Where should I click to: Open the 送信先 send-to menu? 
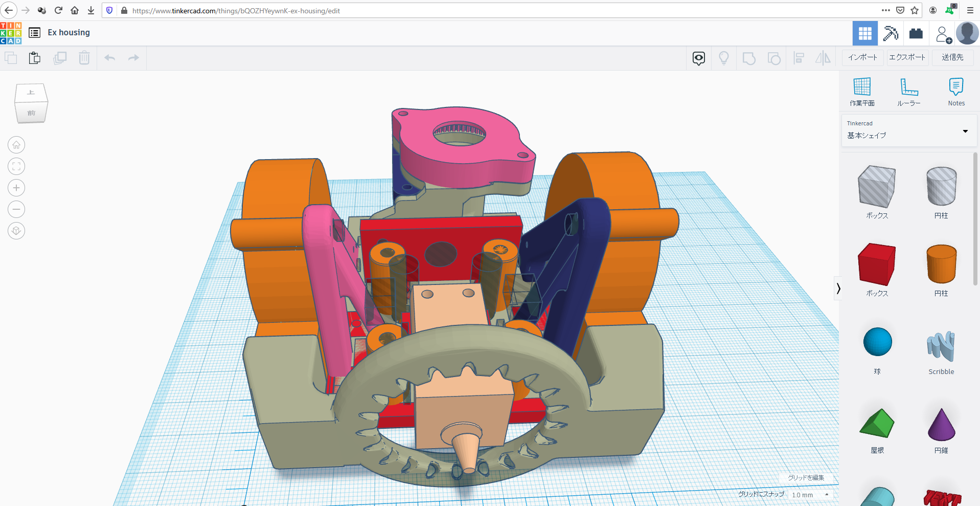coord(952,57)
